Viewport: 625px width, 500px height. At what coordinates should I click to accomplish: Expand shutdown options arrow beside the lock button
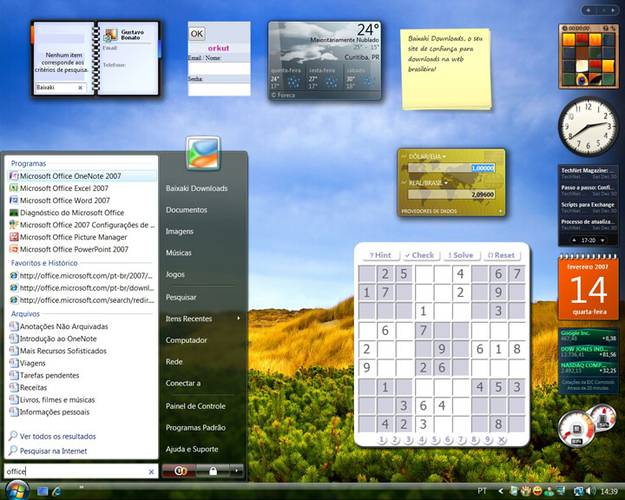pos(237,471)
